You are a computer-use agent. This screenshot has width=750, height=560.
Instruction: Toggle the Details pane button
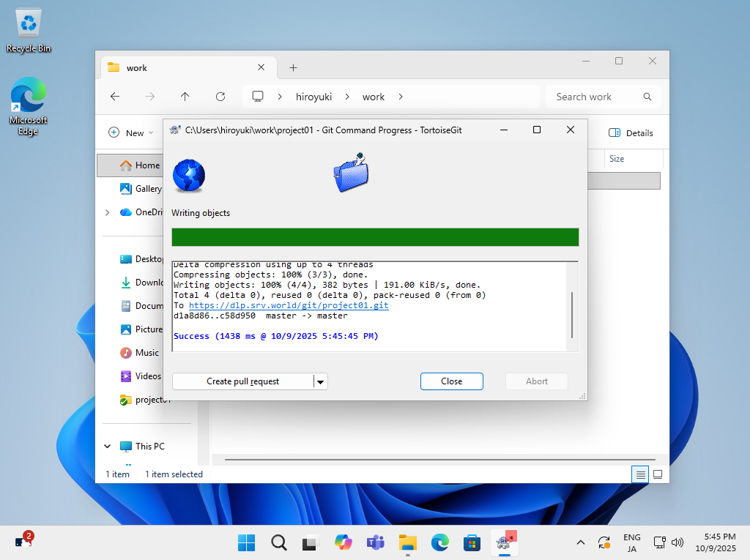pos(631,133)
